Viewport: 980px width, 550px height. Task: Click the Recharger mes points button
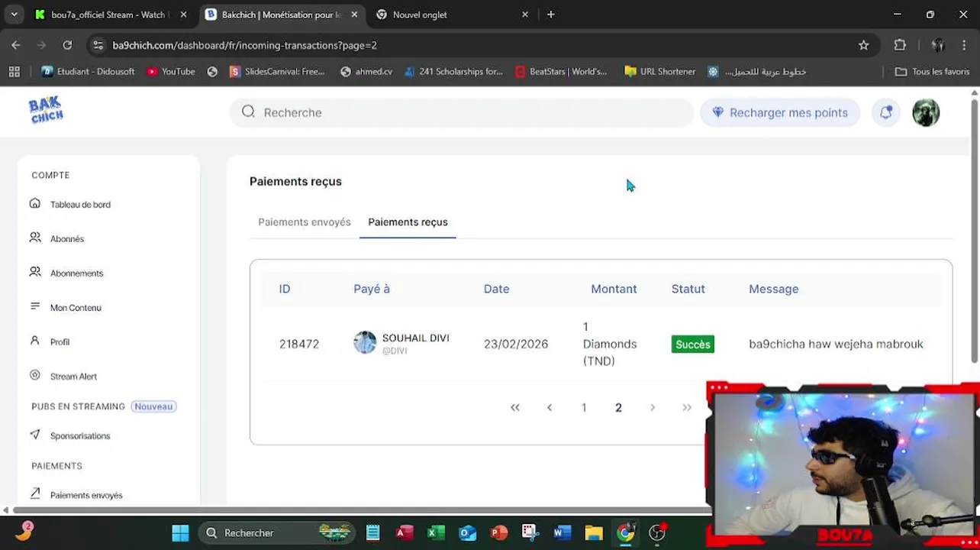[x=780, y=112]
